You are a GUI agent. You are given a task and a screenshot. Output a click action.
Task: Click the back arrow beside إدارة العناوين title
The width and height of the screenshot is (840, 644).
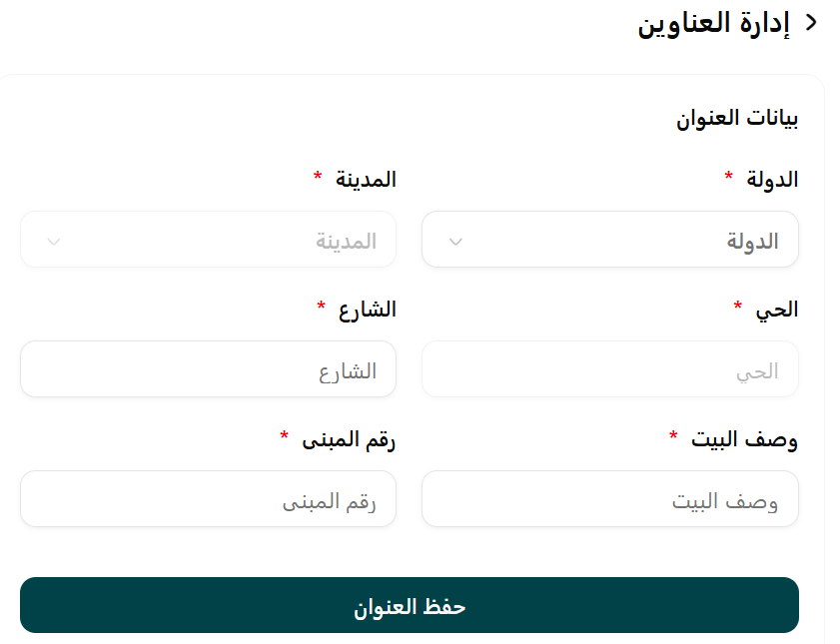(811, 20)
